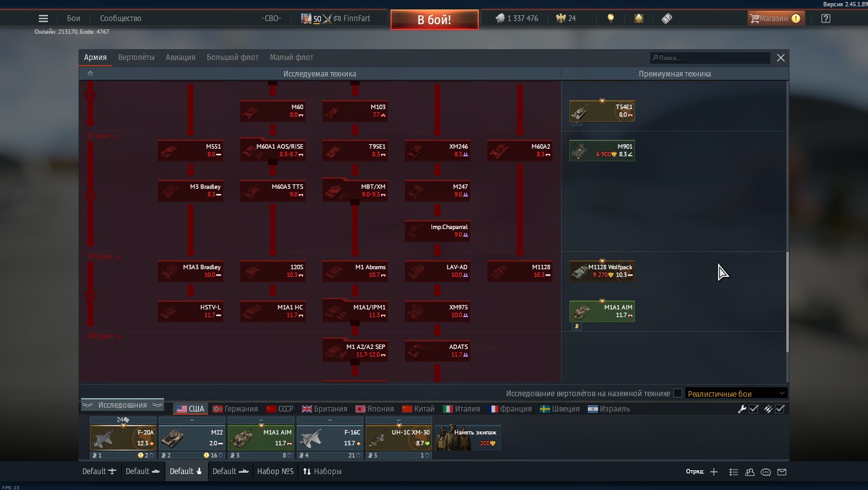Click the wrench repair icon
Screen dimensions: 868x490
pyautogui.click(x=742, y=409)
